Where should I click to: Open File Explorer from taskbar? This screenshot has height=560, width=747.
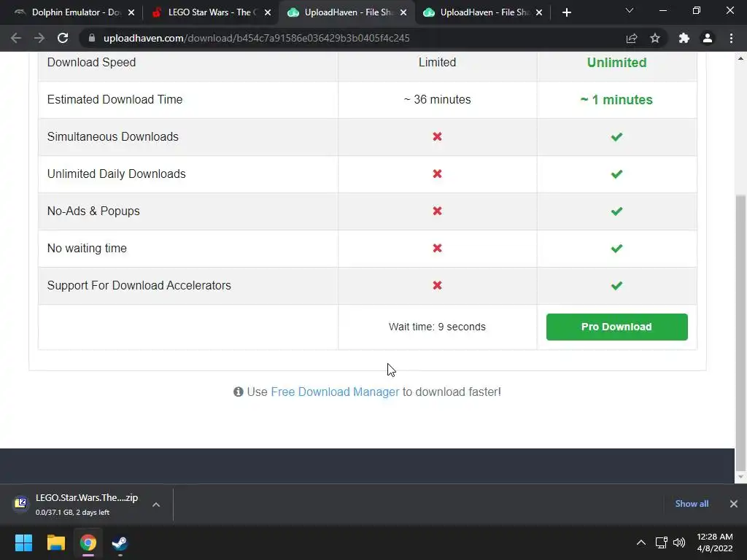[55, 542]
